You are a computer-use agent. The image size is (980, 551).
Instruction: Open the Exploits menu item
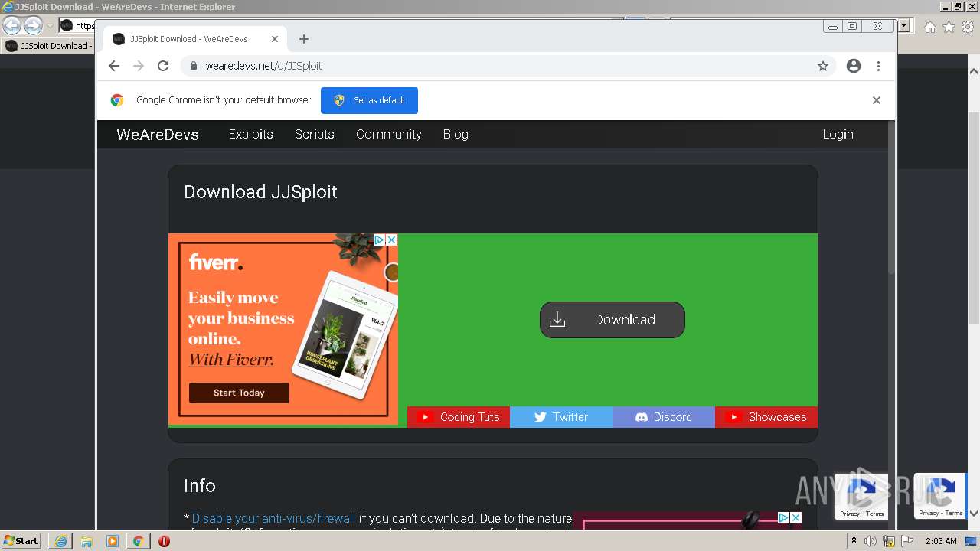[250, 134]
